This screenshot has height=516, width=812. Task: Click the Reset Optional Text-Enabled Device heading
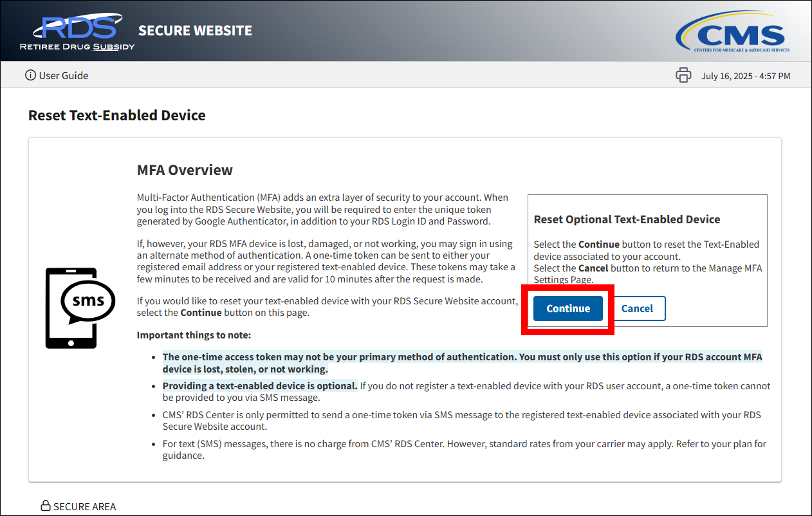pyautogui.click(x=627, y=219)
